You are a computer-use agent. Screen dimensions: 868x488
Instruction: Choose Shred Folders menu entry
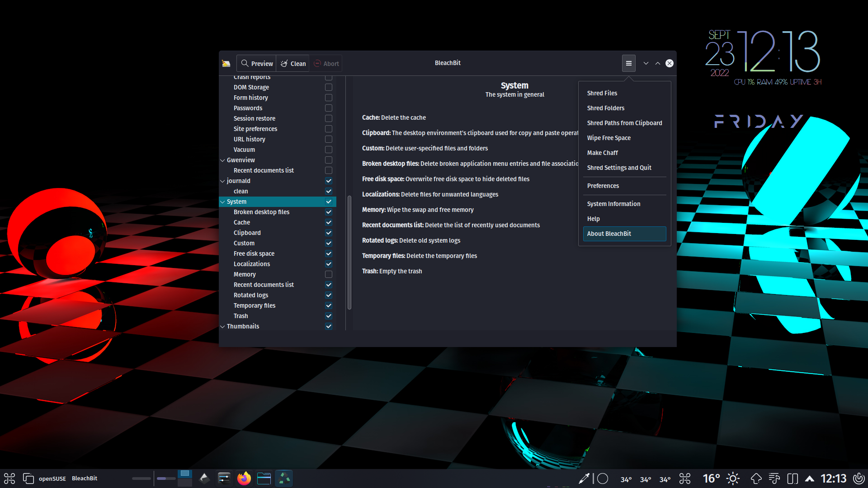[624, 108]
